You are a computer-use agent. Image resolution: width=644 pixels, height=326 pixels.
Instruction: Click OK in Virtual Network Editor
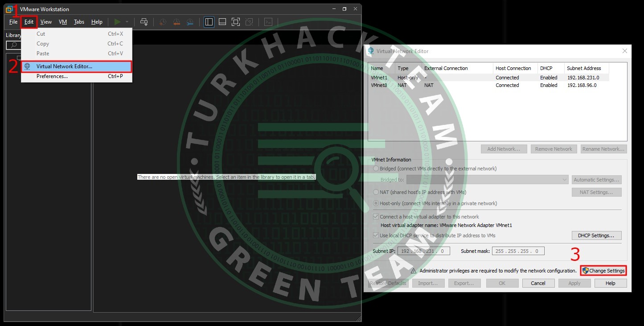[502, 283]
